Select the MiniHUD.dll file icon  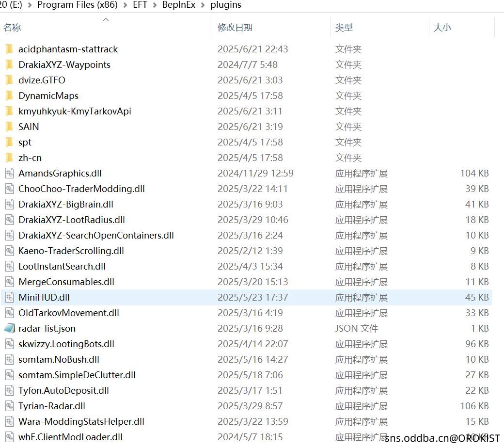10,298
